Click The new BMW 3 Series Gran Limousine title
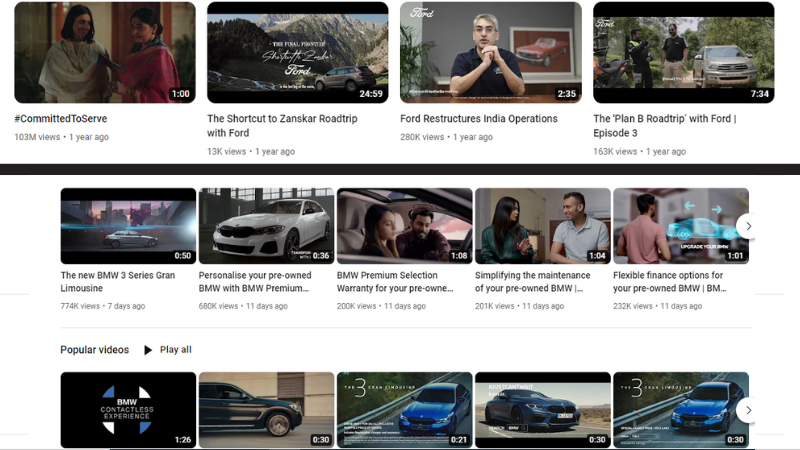Viewport: 800px width, 450px height. [118, 282]
